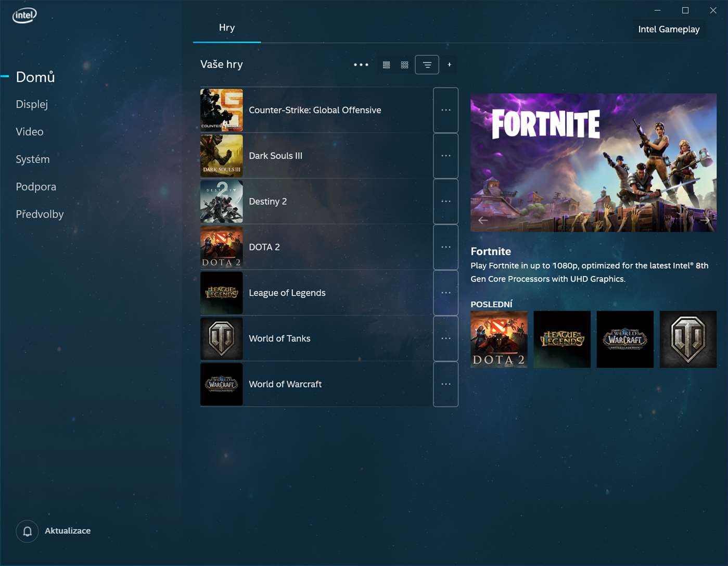Click the Intel logo

[x=24, y=15]
